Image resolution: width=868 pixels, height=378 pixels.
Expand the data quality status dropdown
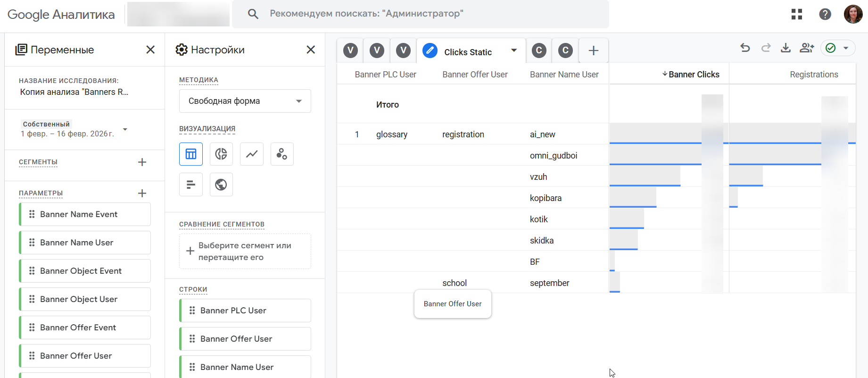click(846, 48)
